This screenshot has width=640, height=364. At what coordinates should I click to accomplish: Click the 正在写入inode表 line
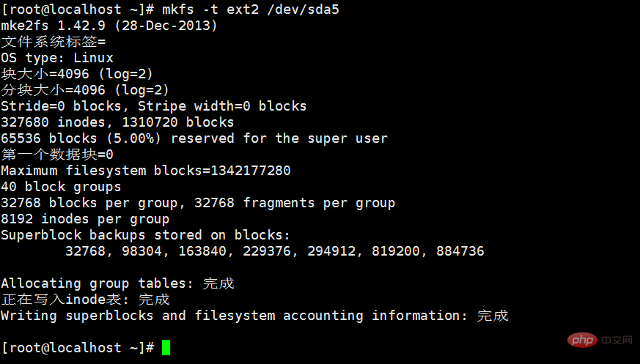[x=85, y=300]
